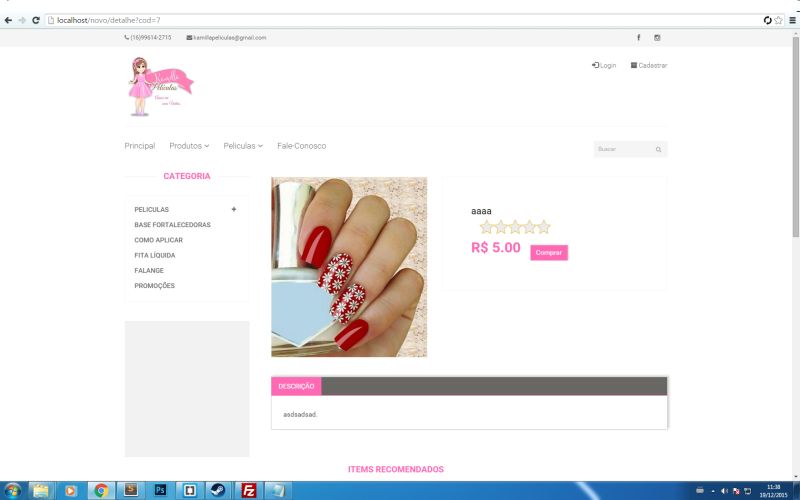Screen dimensions: 800x500
Task: Select FITA LÍQUIDA category
Action: point(155,256)
